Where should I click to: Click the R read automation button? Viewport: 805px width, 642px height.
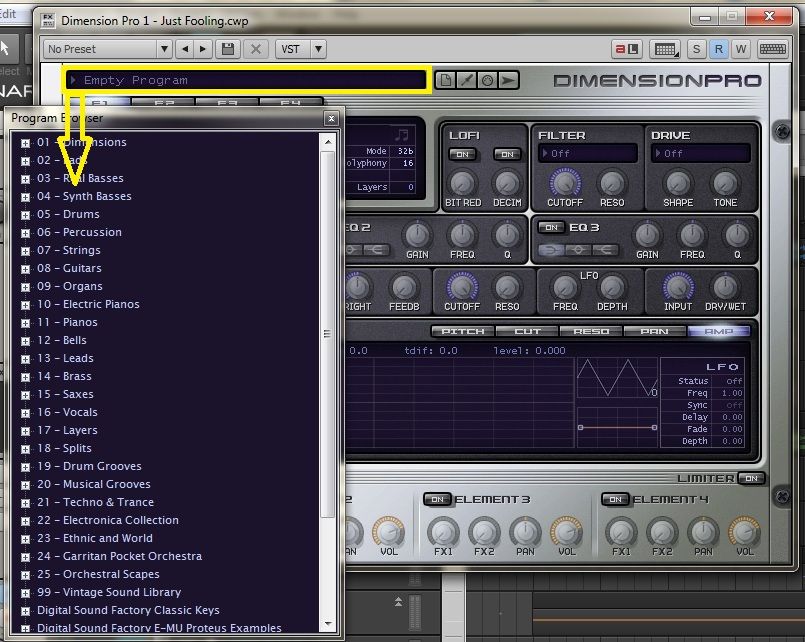coord(718,48)
